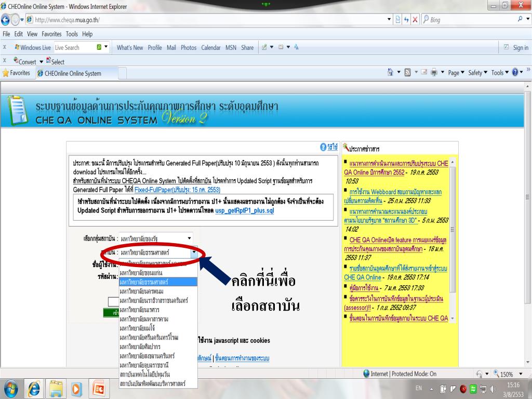Open Favorites via the star icon
The width and height of the screenshot is (532, 399).
tap(6, 73)
